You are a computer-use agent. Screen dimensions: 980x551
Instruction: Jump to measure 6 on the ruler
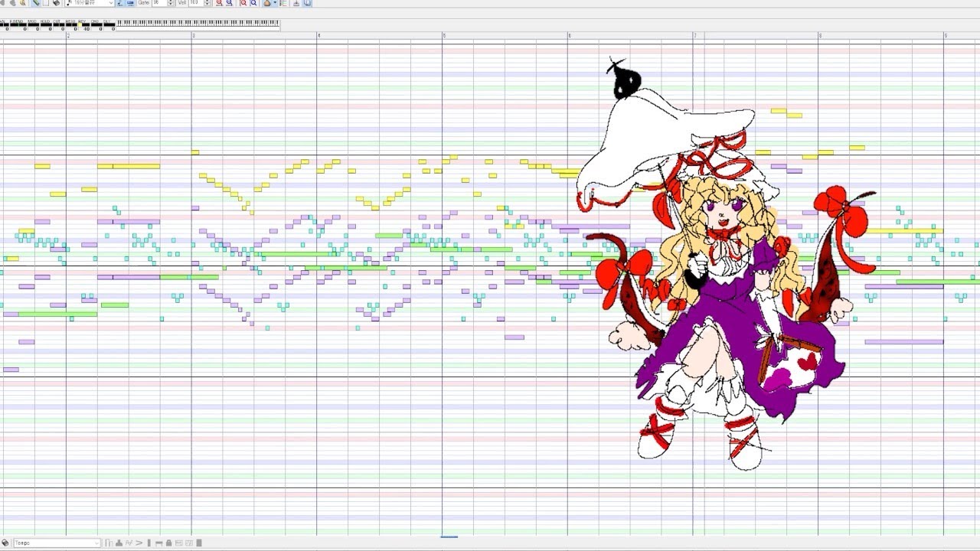569,36
